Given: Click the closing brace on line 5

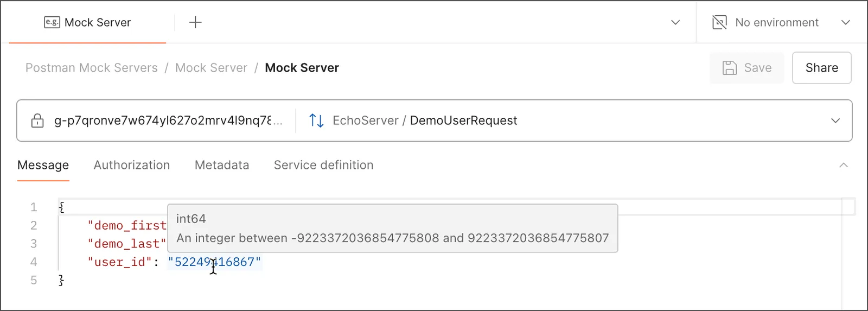Looking at the screenshot, I should 61,281.
